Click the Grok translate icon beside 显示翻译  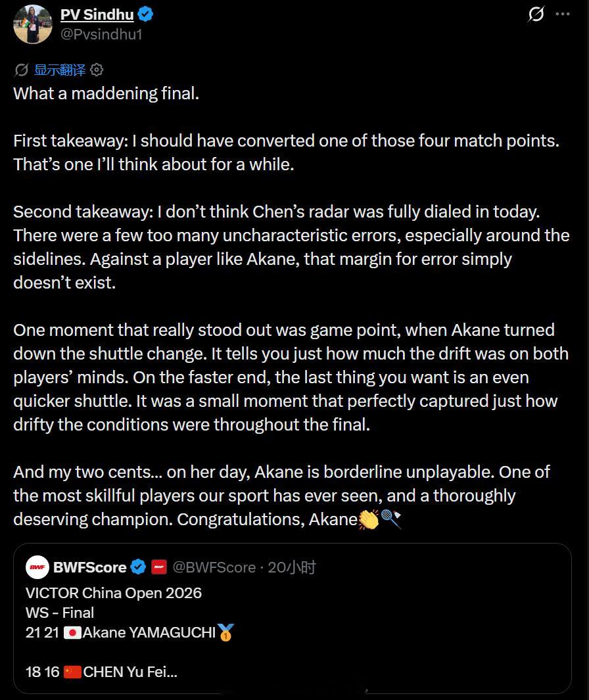pos(22,70)
